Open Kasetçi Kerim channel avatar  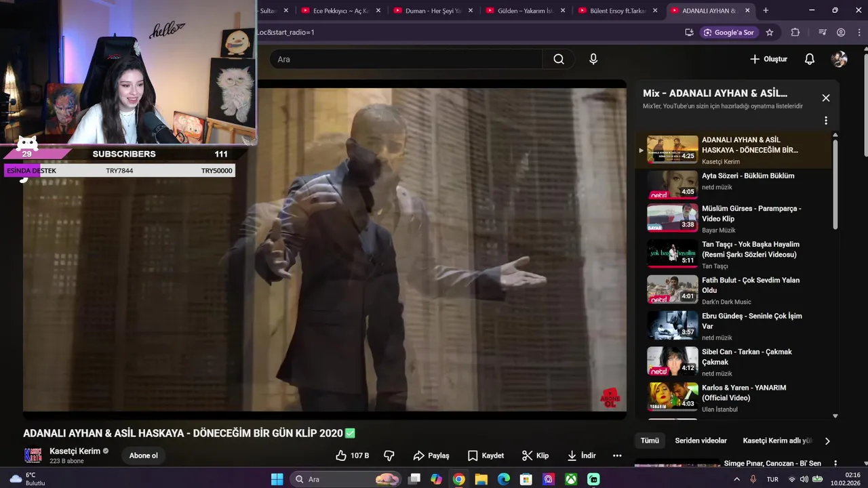pos(33,455)
